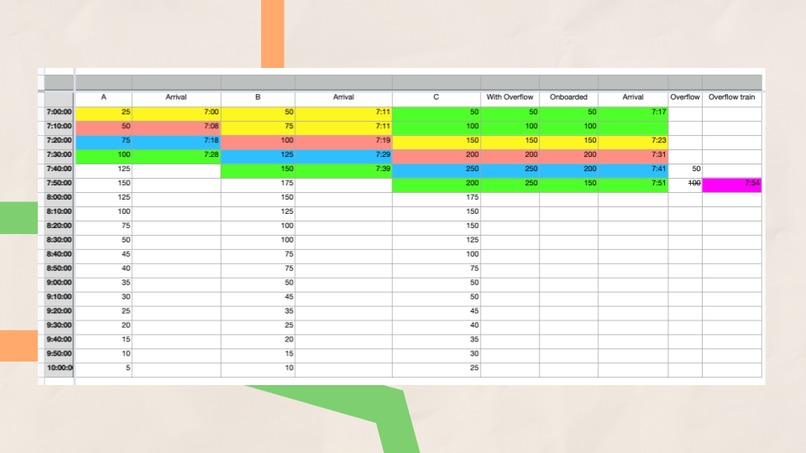Select the 7:00:00 row header
Viewport: 806px width, 453px height.
pyautogui.click(x=59, y=112)
